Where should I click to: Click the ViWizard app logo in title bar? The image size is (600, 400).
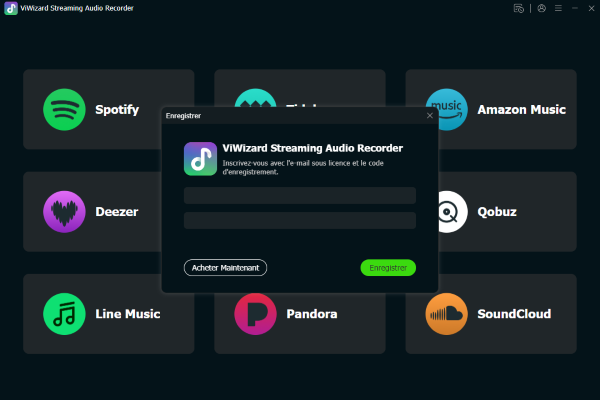(11, 8)
